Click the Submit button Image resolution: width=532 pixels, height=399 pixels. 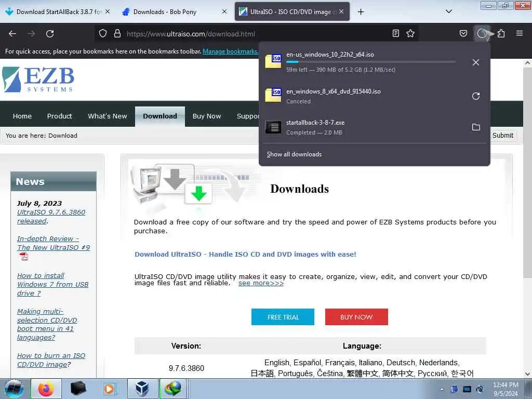pos(503,136)
